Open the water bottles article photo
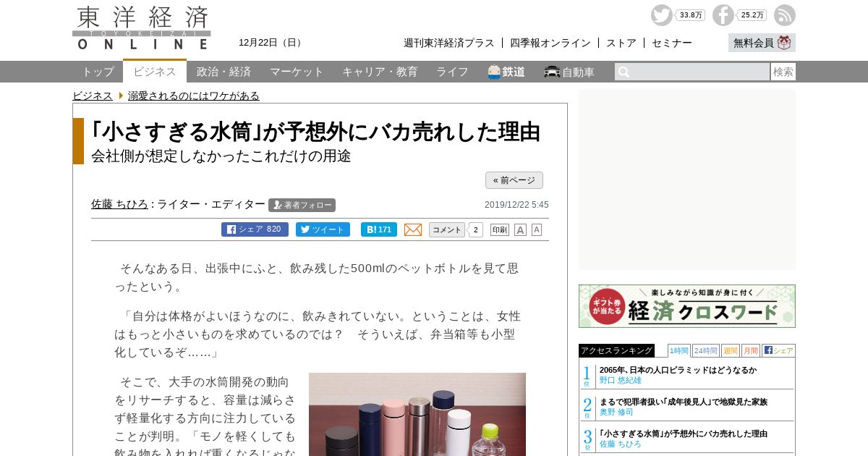The width and height of the screenshot is (868, 456). 417,414
